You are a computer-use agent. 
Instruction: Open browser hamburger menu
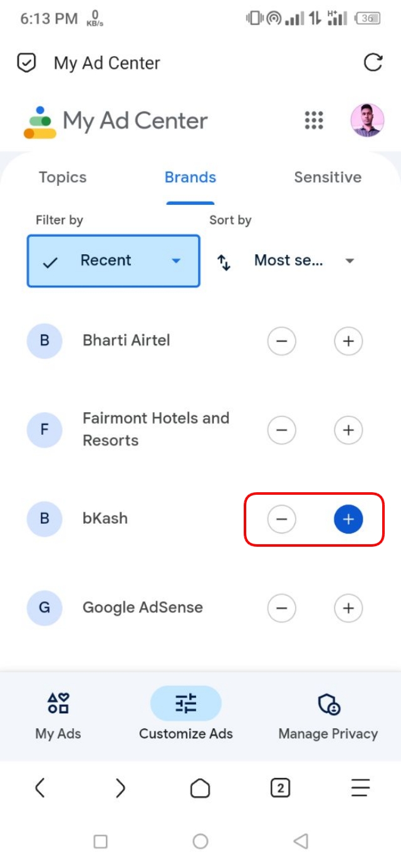pyautogui.click(x=360, y=788)
